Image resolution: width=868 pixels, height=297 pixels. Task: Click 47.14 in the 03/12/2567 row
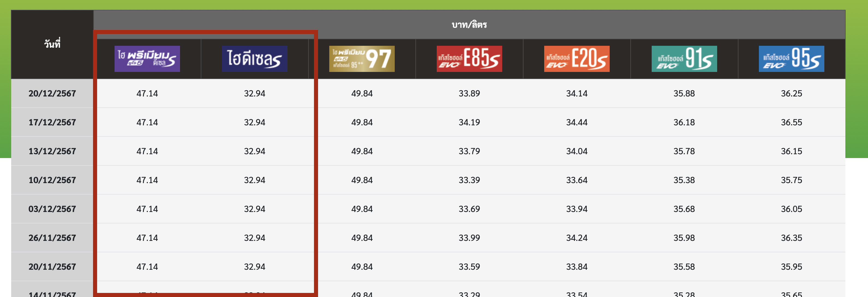(147, 209)
